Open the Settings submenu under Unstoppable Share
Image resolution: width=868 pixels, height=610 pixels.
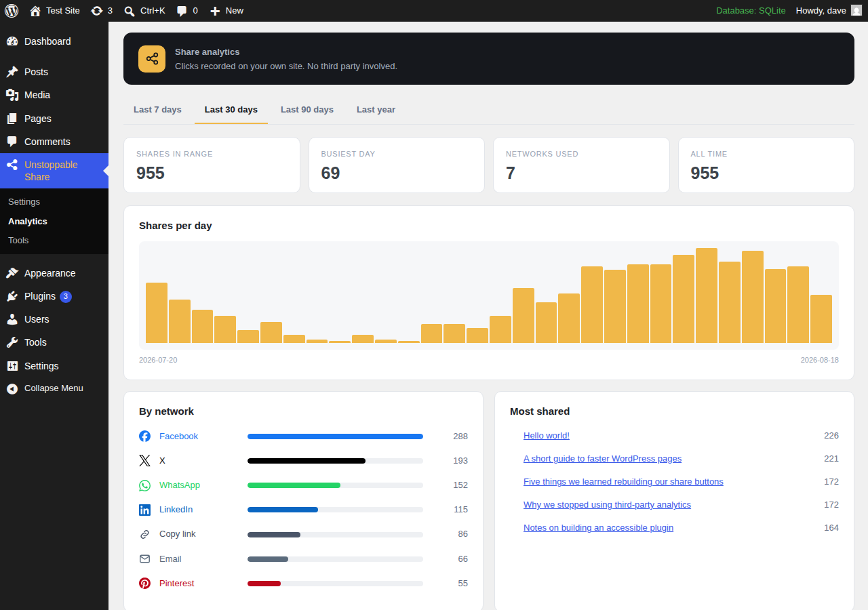[24, 202]
